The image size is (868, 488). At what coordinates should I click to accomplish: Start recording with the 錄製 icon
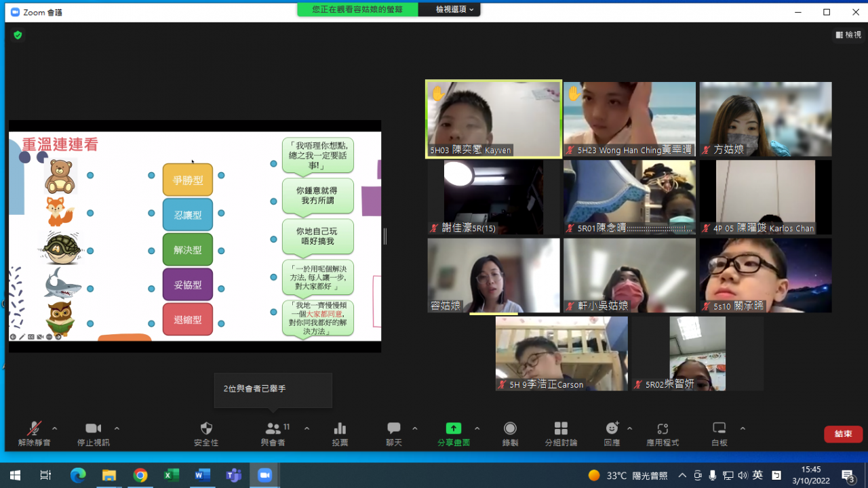point(510,428)
